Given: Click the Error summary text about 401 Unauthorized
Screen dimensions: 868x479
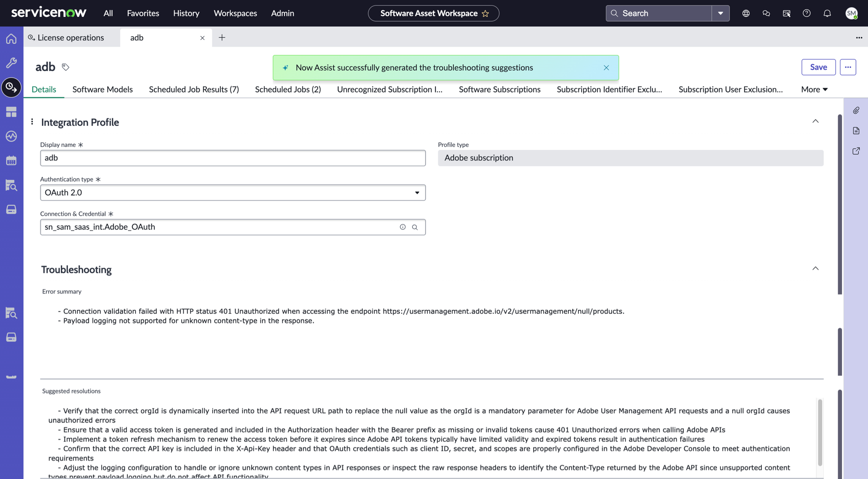Looking at the screenshot, I should tap(341, 311).
